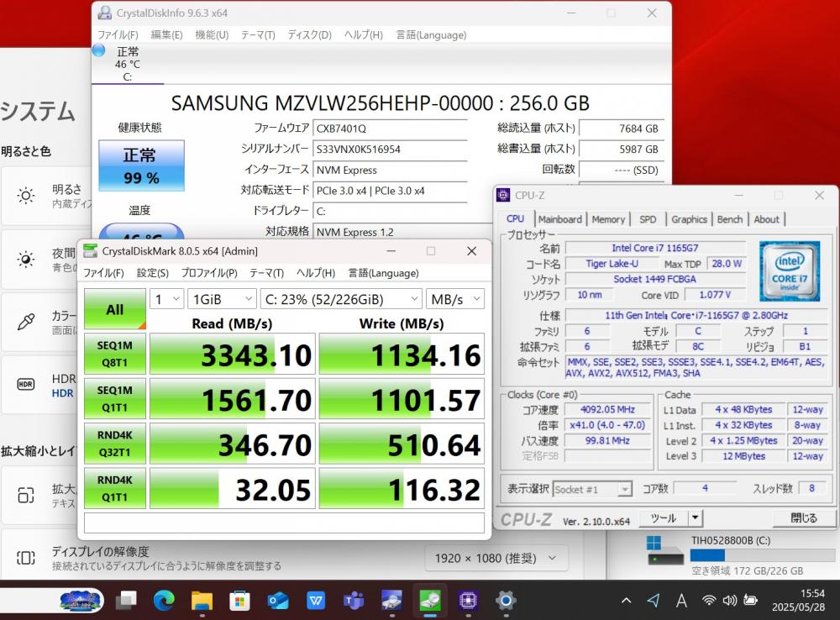The width and height of the screenshot is (840, 620).
Task: Open battery status tray icon
Action: [750, 601]
